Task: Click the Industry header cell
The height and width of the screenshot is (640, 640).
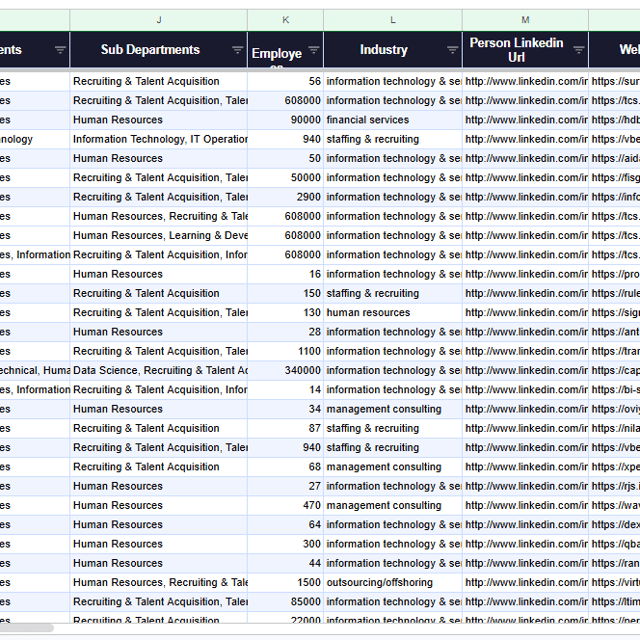Action: pyautogui.click(x=393, y=50)
